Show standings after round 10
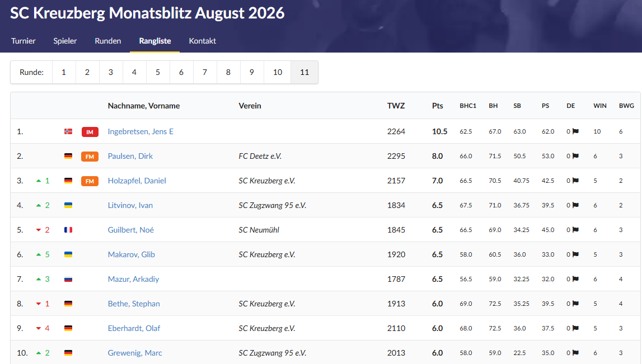 [x=278, y=72]
